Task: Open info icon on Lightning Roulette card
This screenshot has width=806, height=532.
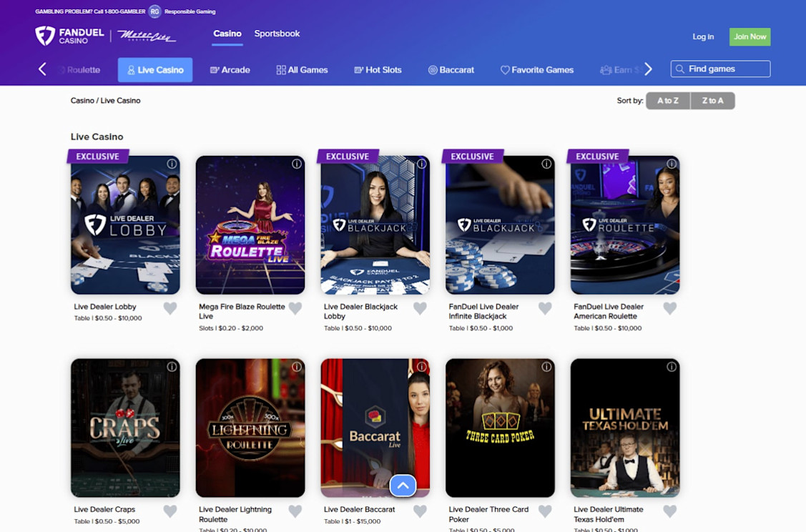Action: (297, 367)
